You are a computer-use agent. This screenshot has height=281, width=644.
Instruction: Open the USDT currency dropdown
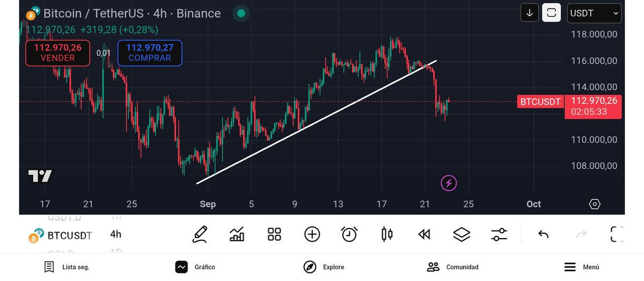[x=594, y=13]
